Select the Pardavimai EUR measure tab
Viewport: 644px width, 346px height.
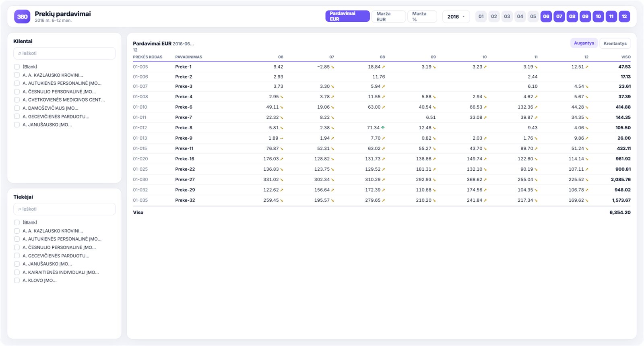[347, 16]
